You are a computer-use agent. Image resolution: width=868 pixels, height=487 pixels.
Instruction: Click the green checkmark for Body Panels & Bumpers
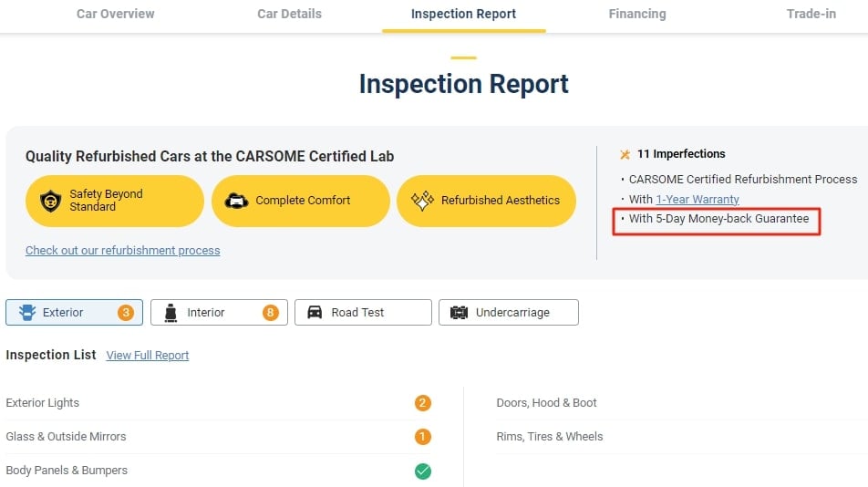[423, 471]
